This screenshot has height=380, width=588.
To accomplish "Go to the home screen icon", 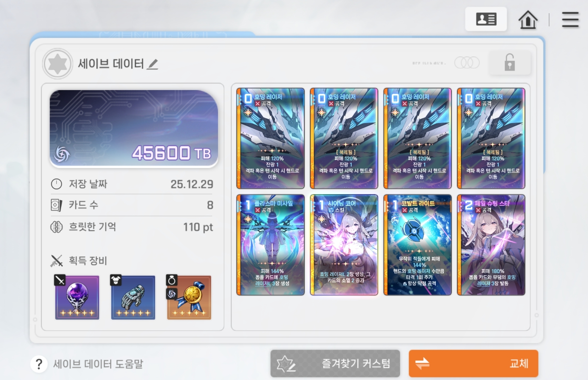I will pyautogui.click(x=528, y=19).
